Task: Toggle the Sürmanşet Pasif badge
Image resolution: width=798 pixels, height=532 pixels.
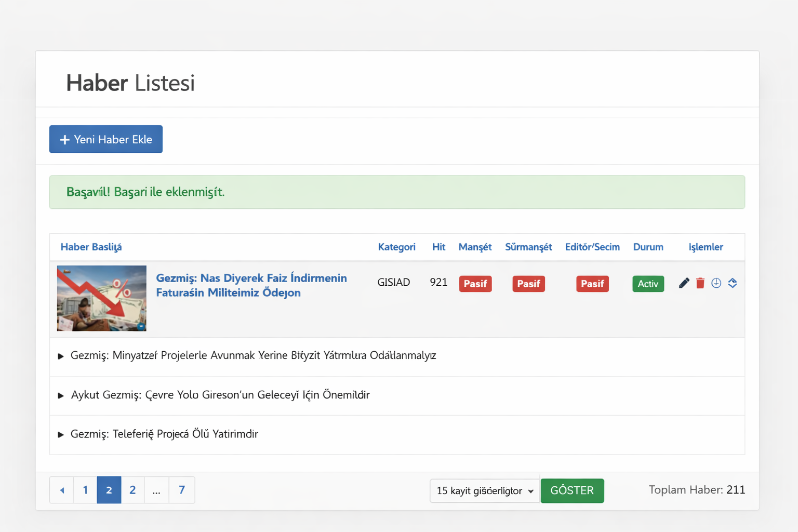Action: 528,284
